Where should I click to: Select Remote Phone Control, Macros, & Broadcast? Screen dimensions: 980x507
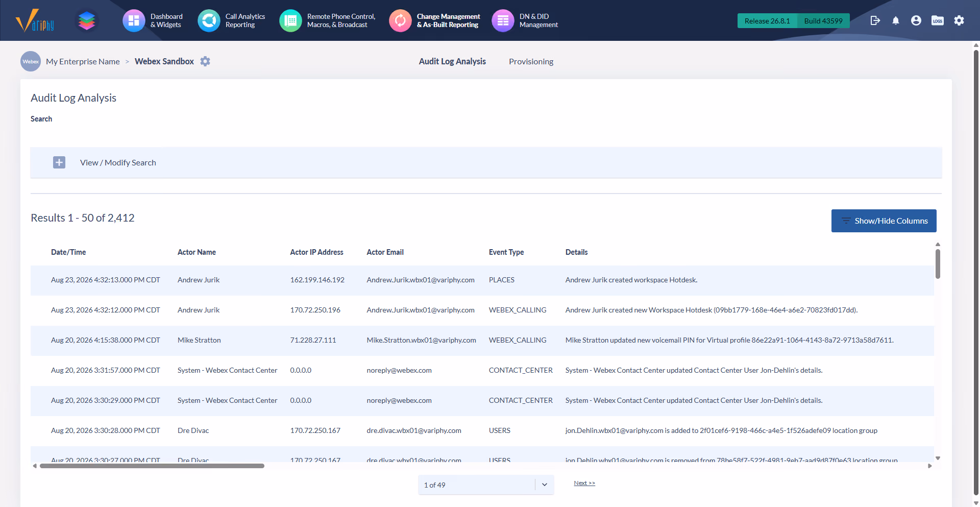click(341, 20)
